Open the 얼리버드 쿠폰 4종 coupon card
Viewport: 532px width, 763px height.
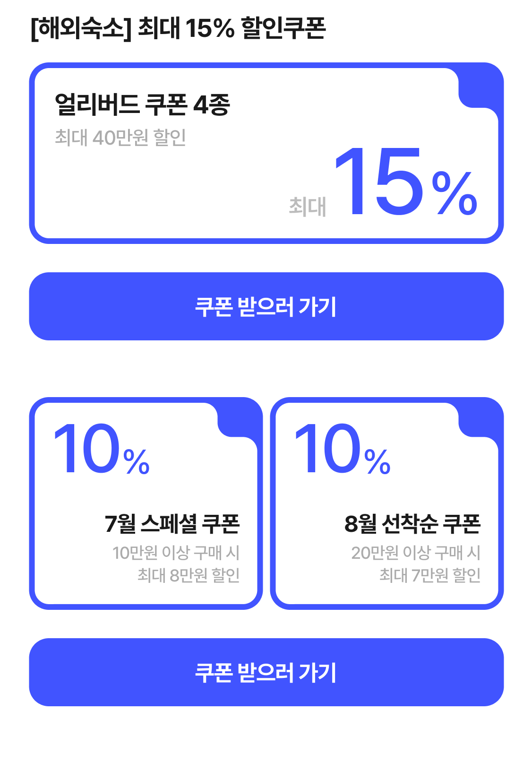coord(266,153)
